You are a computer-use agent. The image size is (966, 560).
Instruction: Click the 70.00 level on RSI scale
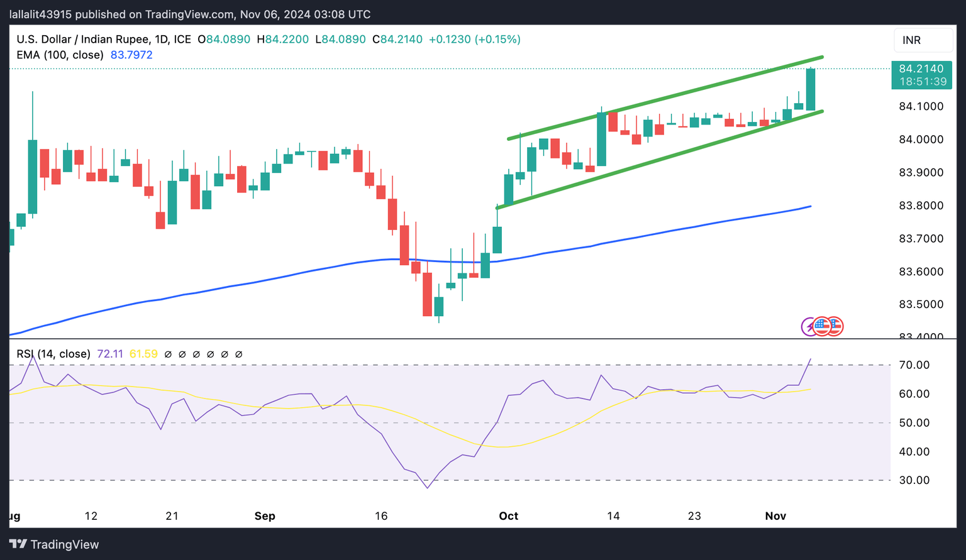coord(914,365)
